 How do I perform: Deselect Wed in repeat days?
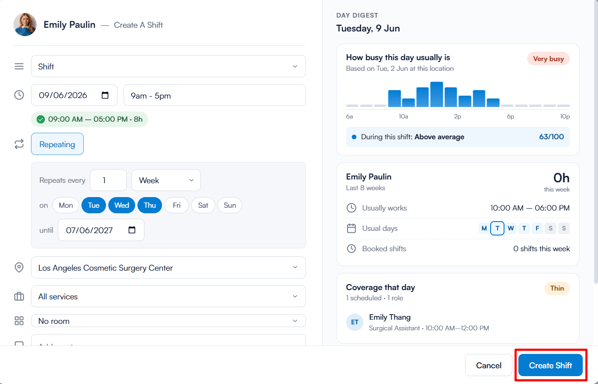tap(122, 205)
